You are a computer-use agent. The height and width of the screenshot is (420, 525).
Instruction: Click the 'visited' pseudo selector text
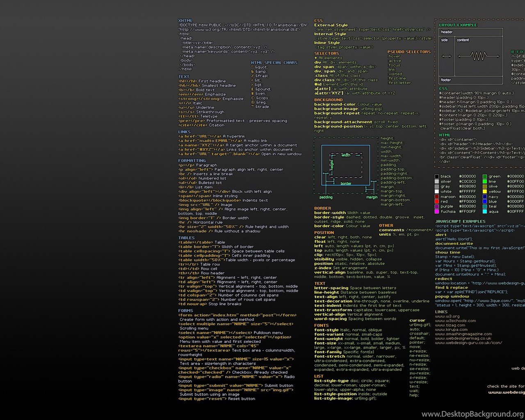pyautogui.click(x=395, y=74)
